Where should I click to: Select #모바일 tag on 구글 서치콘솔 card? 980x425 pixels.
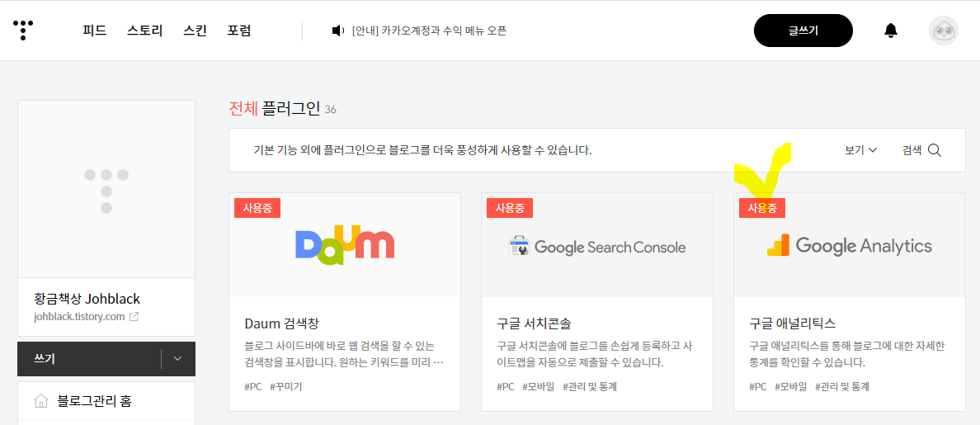click(x=538, y=387)
